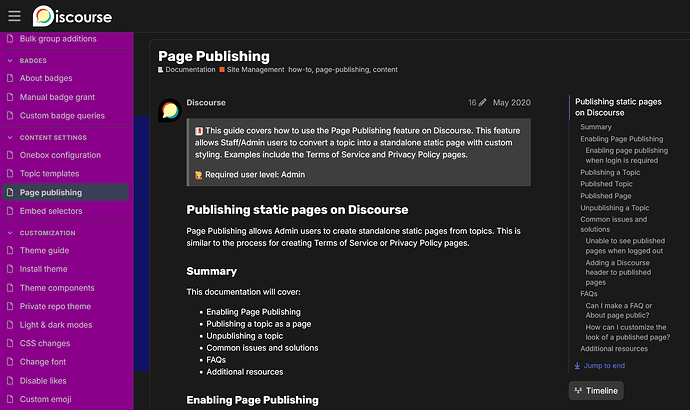This screenshot has width=690, height=410.
Task: Click the page icon beside Change font
Action: 10,362
